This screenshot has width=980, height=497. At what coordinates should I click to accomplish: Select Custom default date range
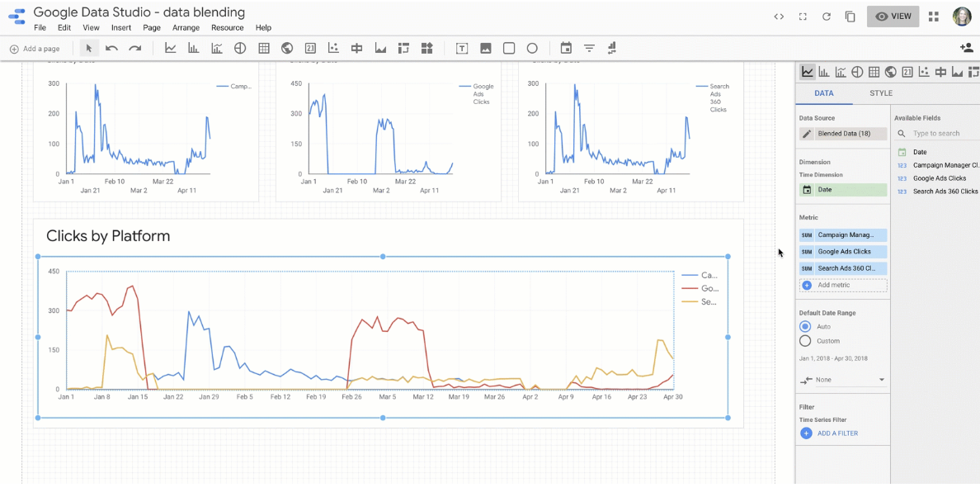tap(805, 341)
